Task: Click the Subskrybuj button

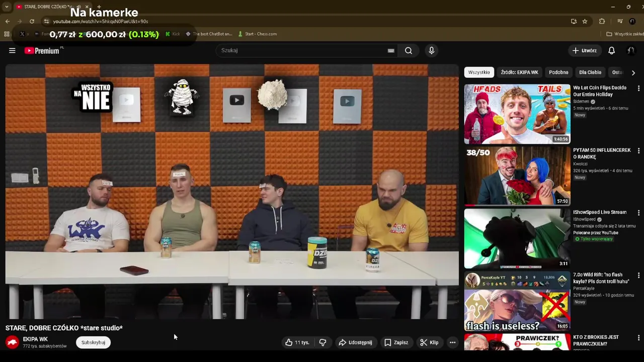Action: pyautogui.click(x=93, y=342)
